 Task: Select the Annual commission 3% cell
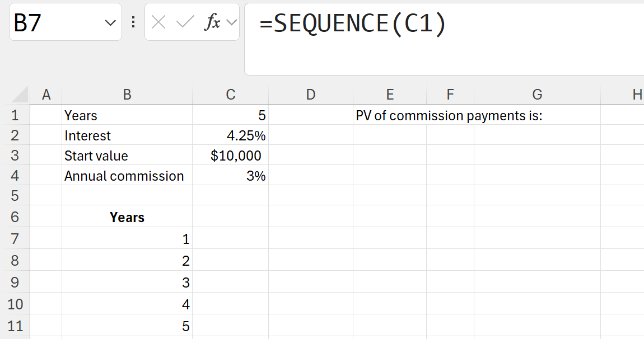pyautogui.click(x=230, y=176)
